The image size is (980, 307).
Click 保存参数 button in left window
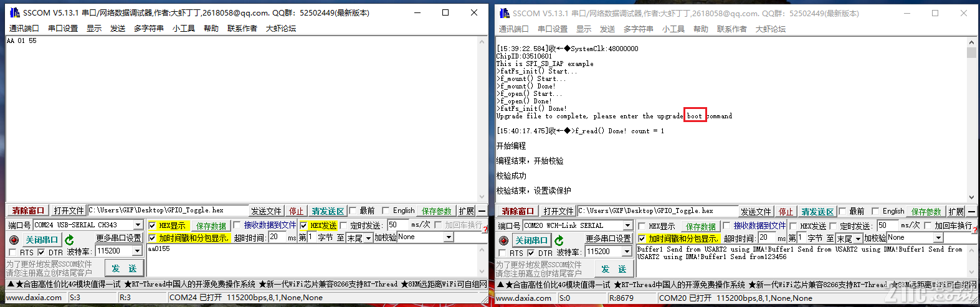point(437,211)
